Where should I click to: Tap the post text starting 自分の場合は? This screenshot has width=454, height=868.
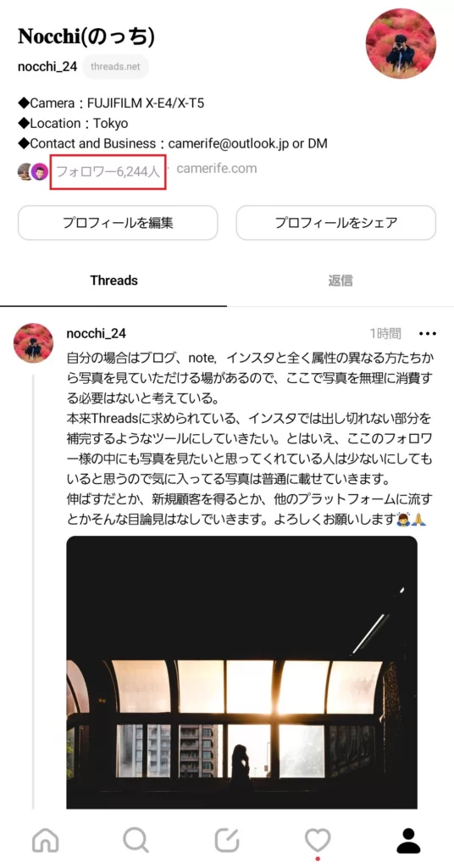(x=249, y=438)
